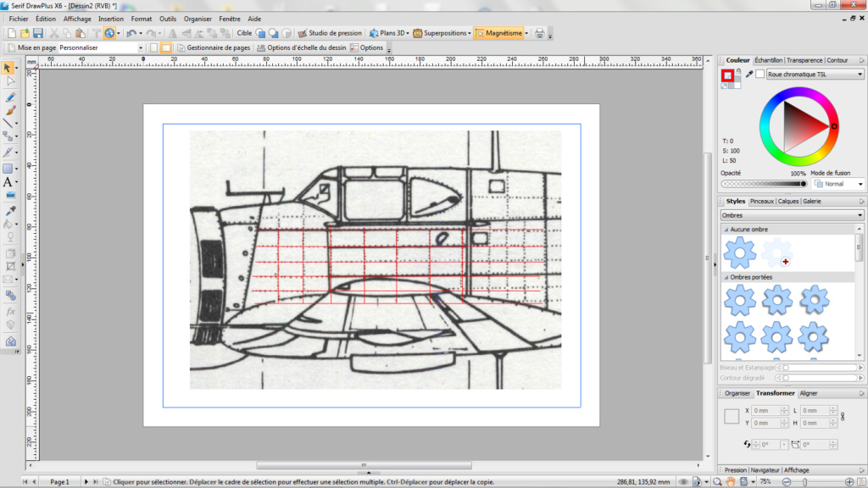
Task: Open Studio de pression
Action: click(x=330, y=33)
